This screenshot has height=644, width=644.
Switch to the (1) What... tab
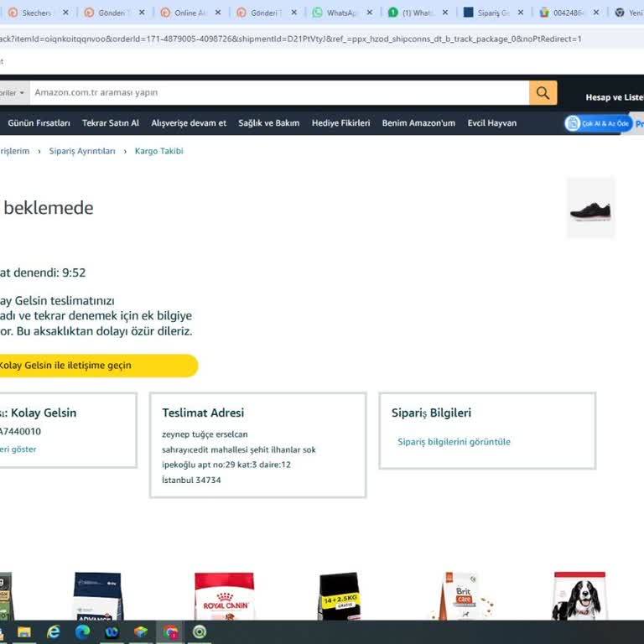click(416, 13)
